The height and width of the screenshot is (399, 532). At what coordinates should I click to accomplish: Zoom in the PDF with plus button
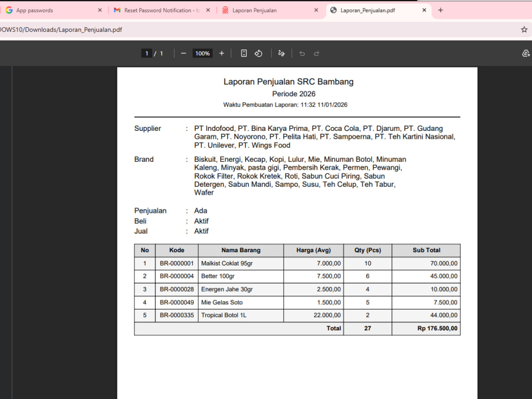pyautogui.click(x=221, y=53)
